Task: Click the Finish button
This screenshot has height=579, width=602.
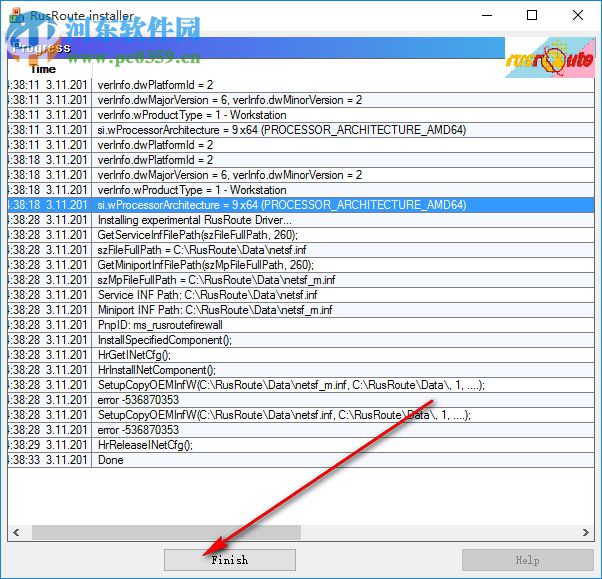Action: pyautogui.click(x=230, y=560)
